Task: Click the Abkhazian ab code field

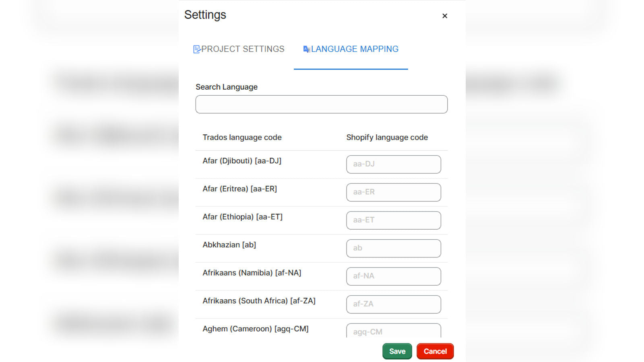Action: coord(393,248)
